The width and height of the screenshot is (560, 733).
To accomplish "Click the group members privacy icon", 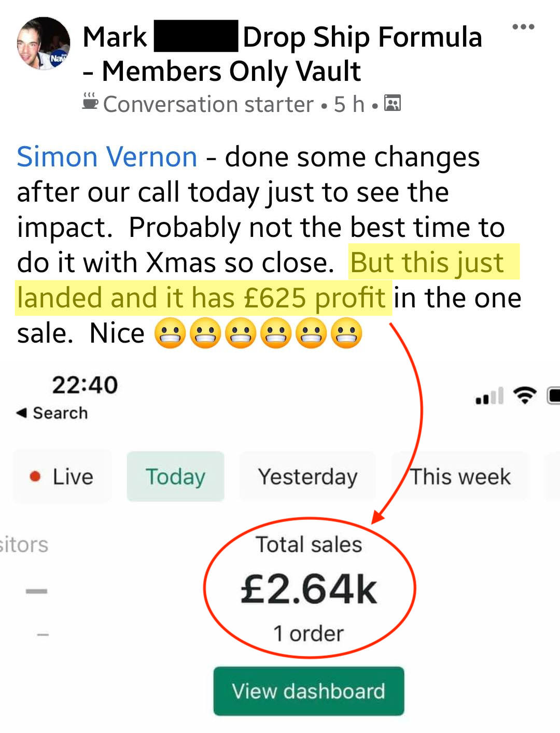I will [393, 103].
